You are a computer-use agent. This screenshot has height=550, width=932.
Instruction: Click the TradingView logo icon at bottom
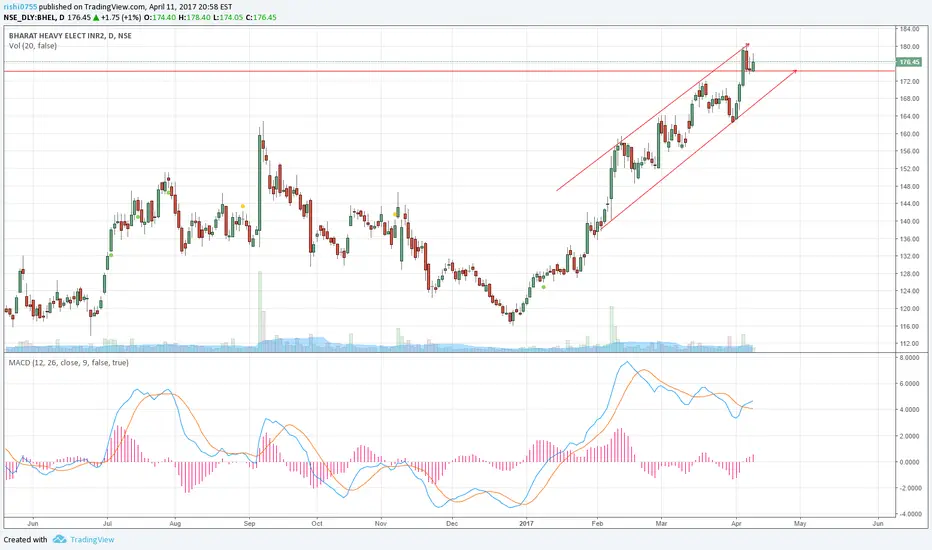coord(59,539)
